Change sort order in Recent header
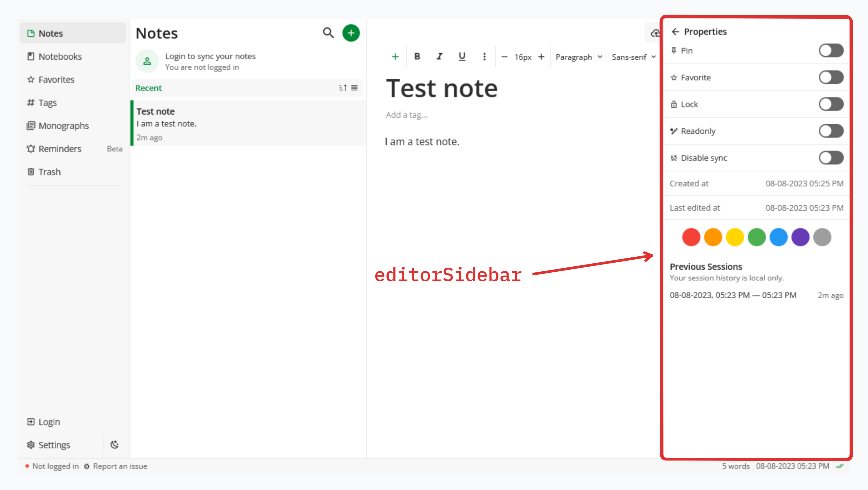This screenshot has height=490, width=868. (x=342, y=88)
